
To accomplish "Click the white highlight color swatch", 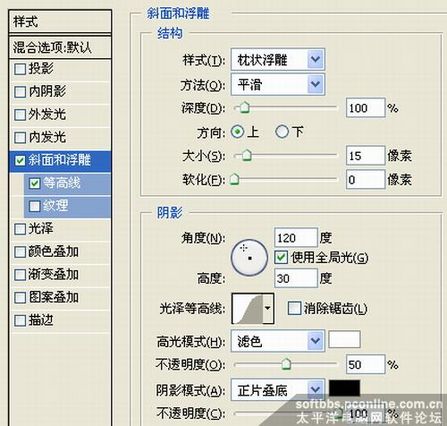I will (x=344, y=340).
